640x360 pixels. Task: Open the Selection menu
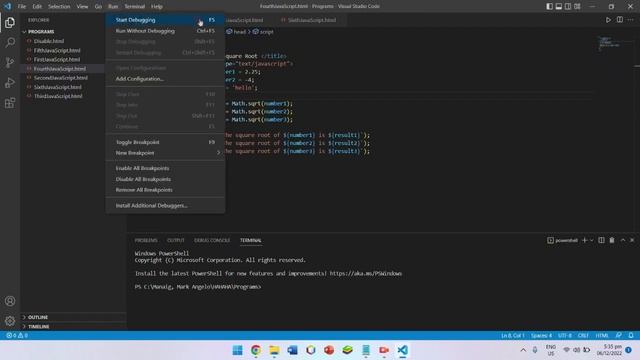coord(59,6)
